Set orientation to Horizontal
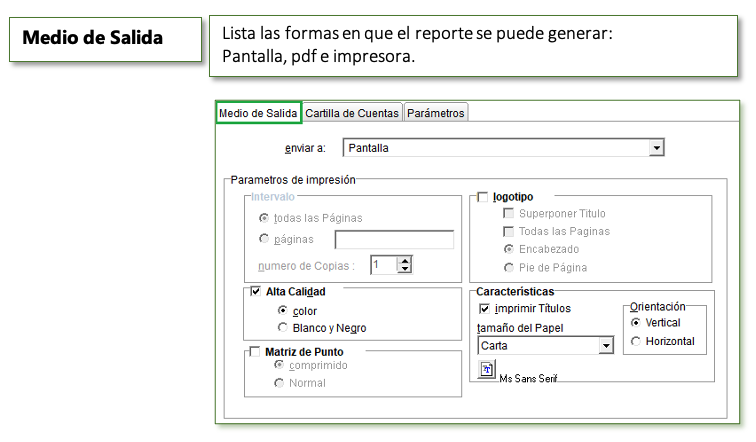 (x=636, y=342)
